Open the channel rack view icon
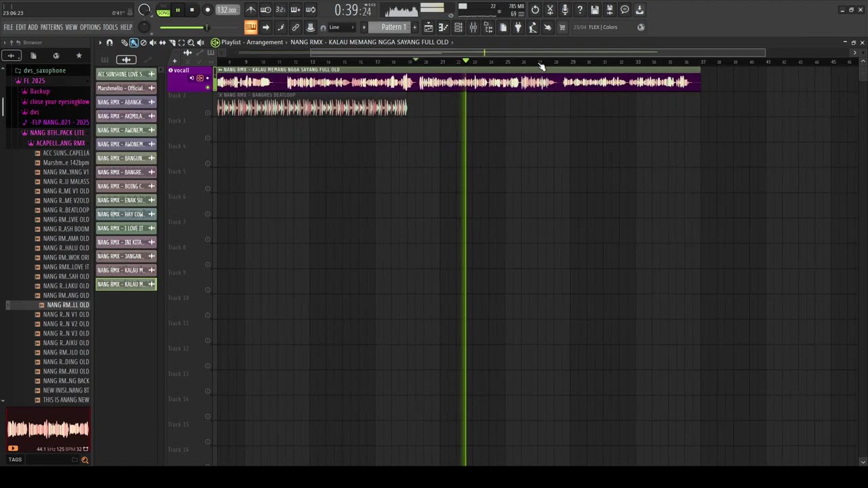Viewport: 868px width, 488px height. point(458,27)
